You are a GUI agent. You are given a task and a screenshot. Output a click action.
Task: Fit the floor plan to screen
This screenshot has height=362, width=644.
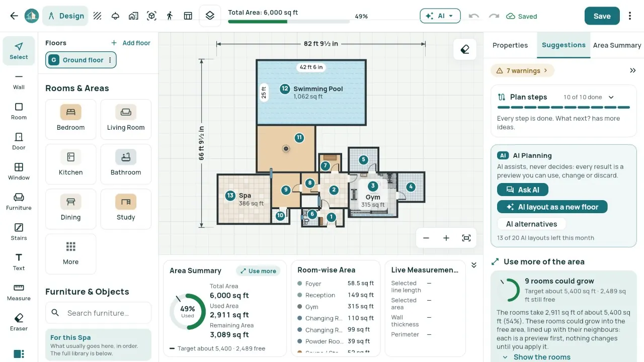pos(466,238)
